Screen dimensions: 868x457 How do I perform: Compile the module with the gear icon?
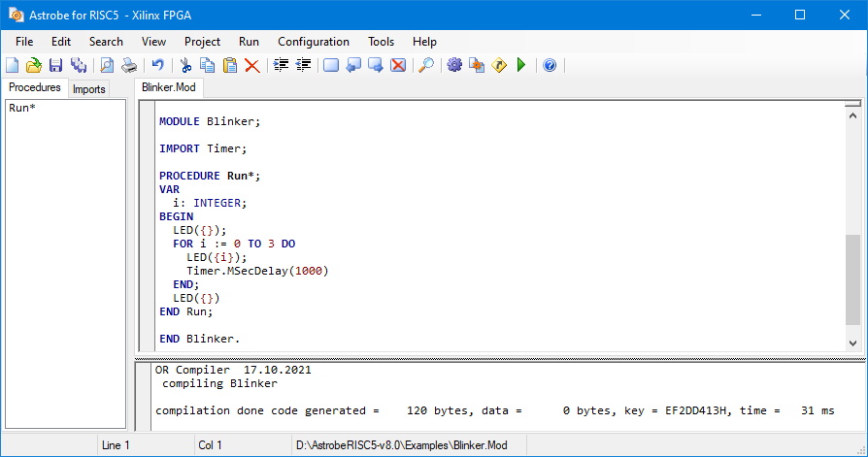pos(454,65)
